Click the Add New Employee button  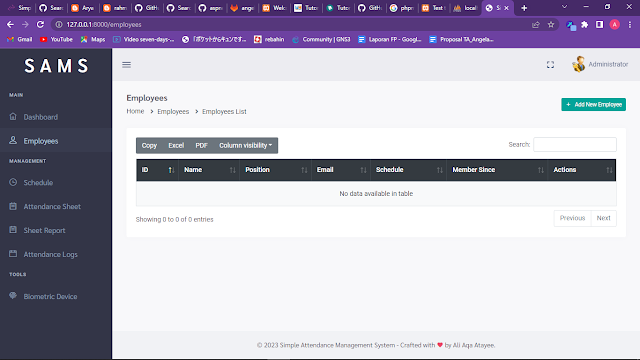[593, 104]
